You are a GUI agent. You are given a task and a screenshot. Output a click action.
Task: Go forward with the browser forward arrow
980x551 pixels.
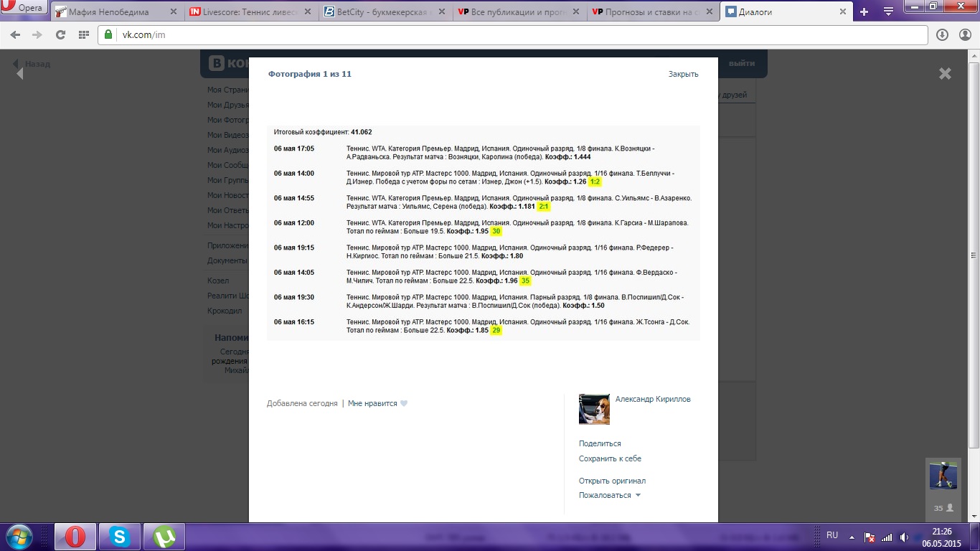point(37,35)
